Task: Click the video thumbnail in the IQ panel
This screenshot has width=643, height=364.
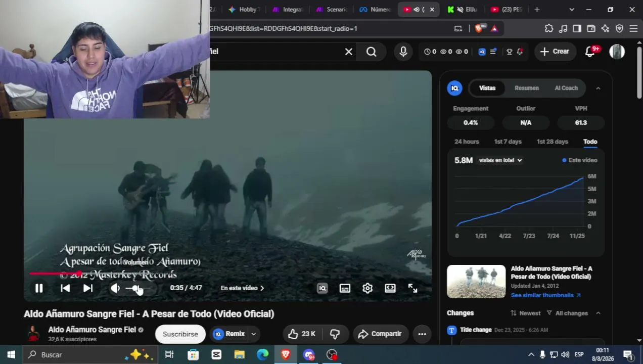Action: point(476,282)
